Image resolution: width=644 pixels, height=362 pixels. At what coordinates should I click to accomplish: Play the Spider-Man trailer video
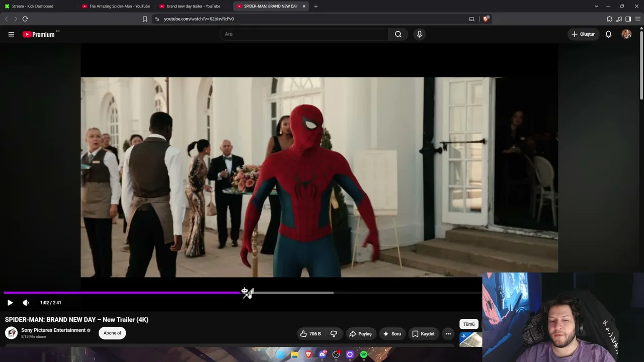(10, 303)
